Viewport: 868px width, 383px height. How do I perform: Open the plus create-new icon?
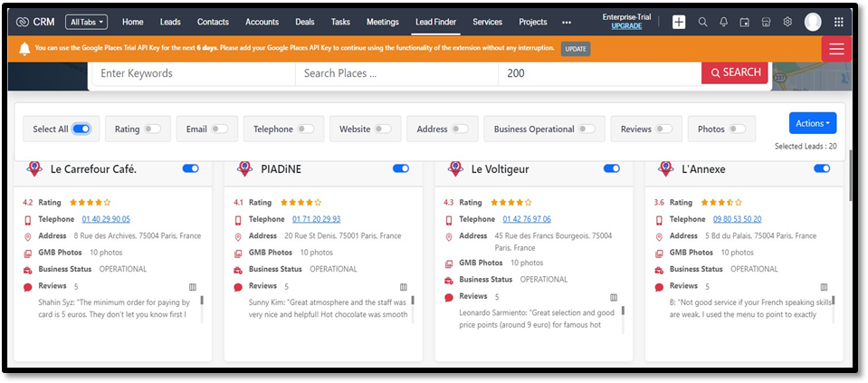click(x=679, y=22)
